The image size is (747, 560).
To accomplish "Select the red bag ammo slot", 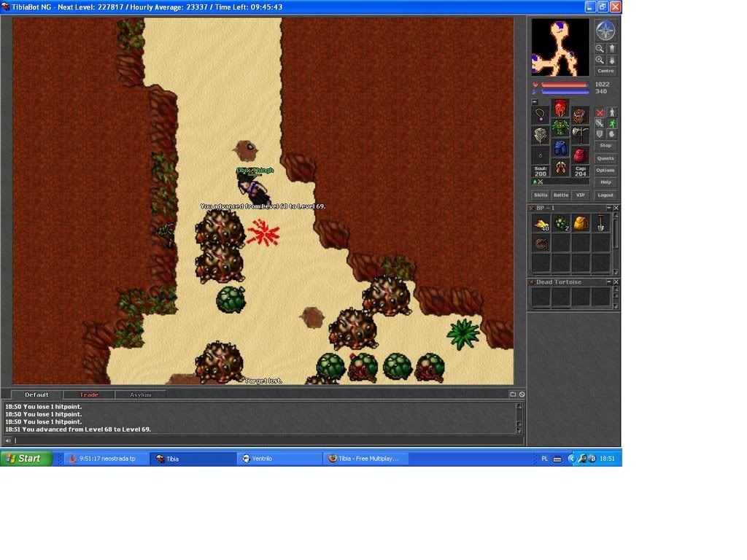I will click(580, 155).
